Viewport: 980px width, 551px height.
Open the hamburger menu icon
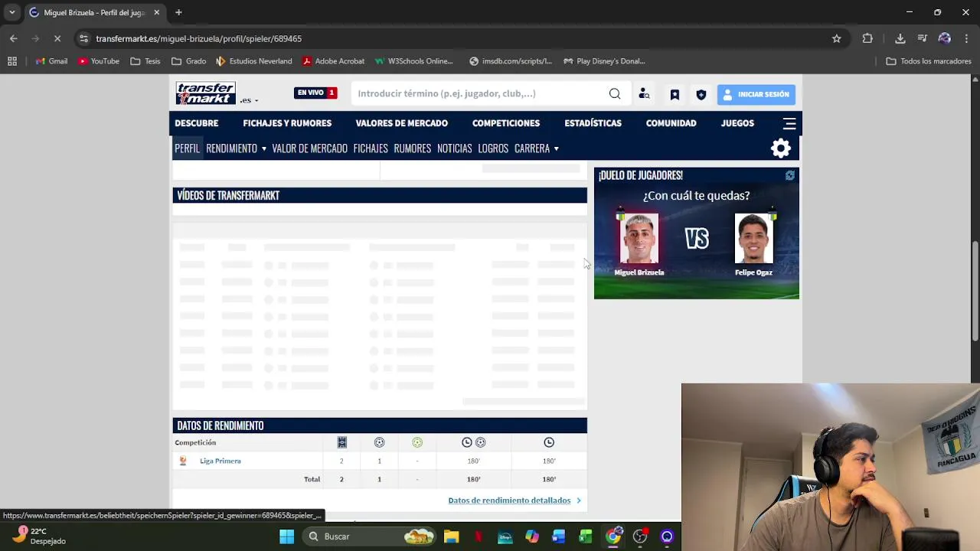[x=789, y=123]
